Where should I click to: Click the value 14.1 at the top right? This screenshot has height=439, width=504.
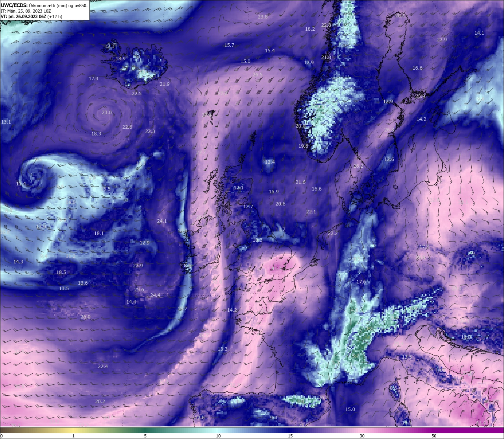coord(479,33)
